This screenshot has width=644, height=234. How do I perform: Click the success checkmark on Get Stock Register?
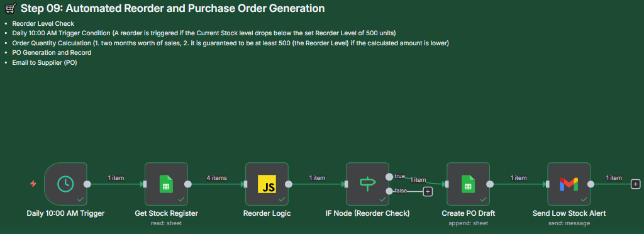[181, 199]
